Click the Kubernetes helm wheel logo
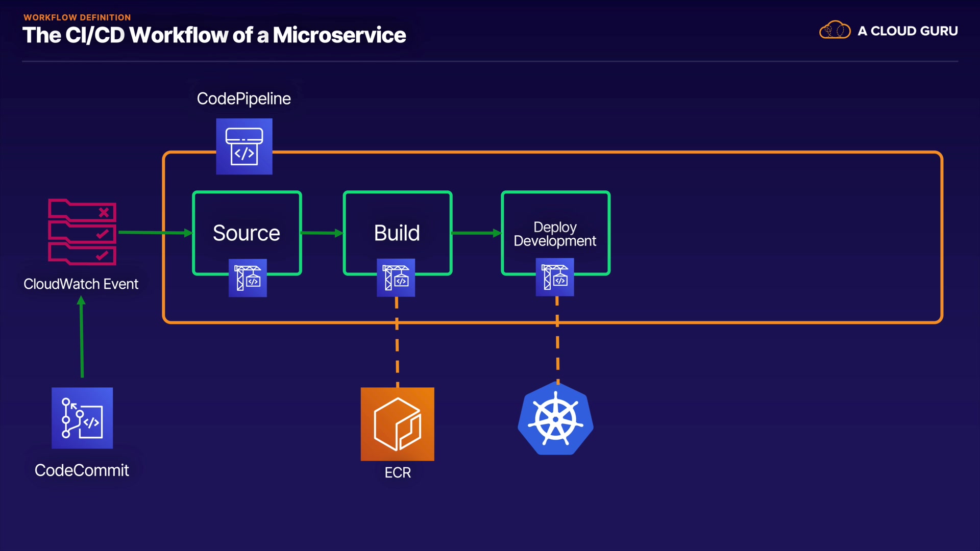The height and width of the screenshot is (551, 980). (x=555, y=419)
